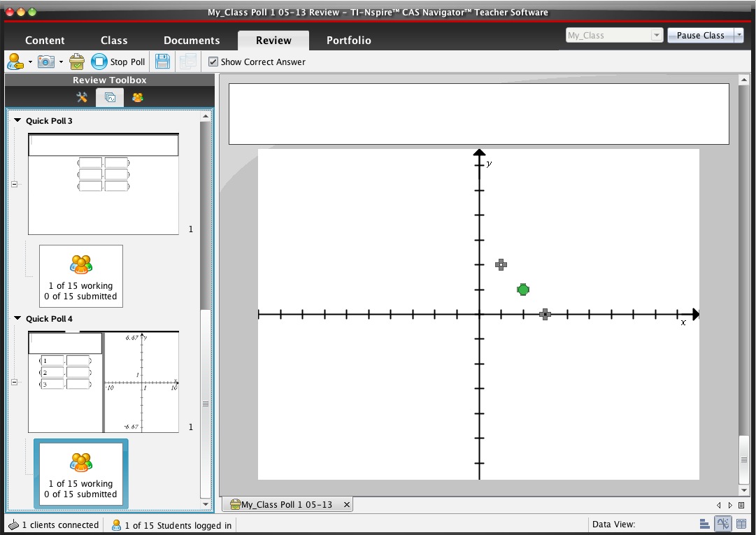
Task: Switch Data View to table view
Action: pos(741,525)
